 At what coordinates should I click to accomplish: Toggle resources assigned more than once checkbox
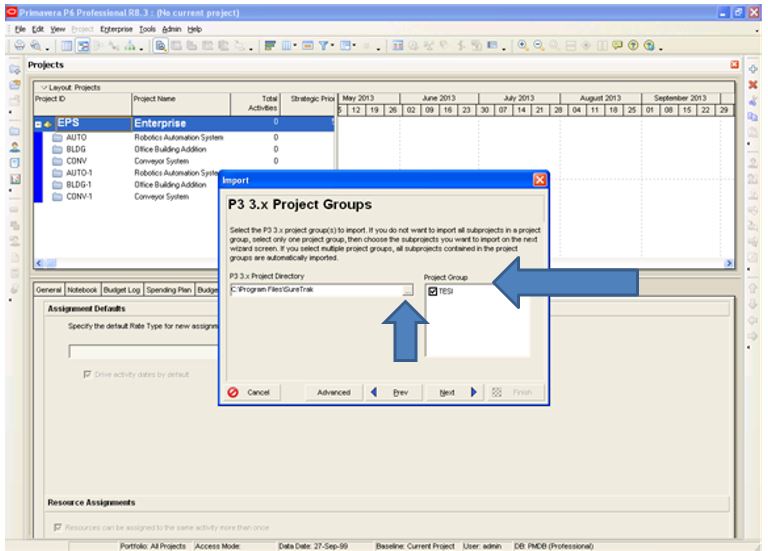(x=56, y=527)
